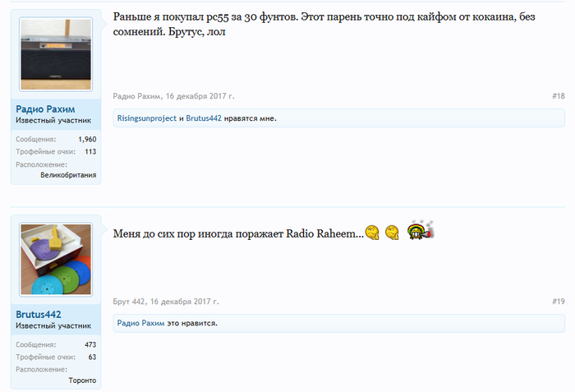Image resolution: width=575 pixels, height=392 pixels.
Task: Click the date of post #19
Action: pos(185,302)
